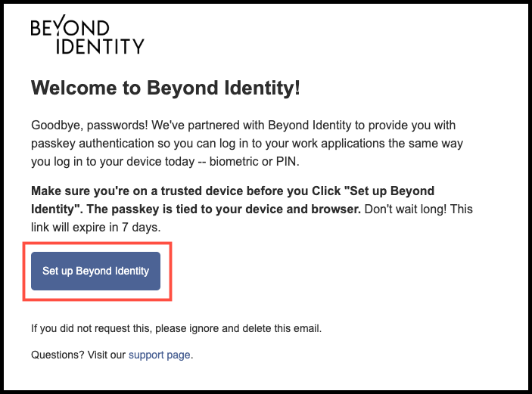Click the "If you did not request this" notice

point(91,328)
